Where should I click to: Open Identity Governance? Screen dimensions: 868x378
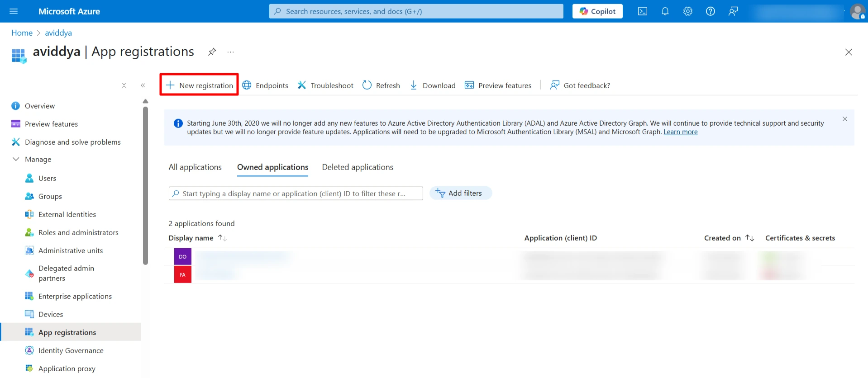[x=71, y=350]
